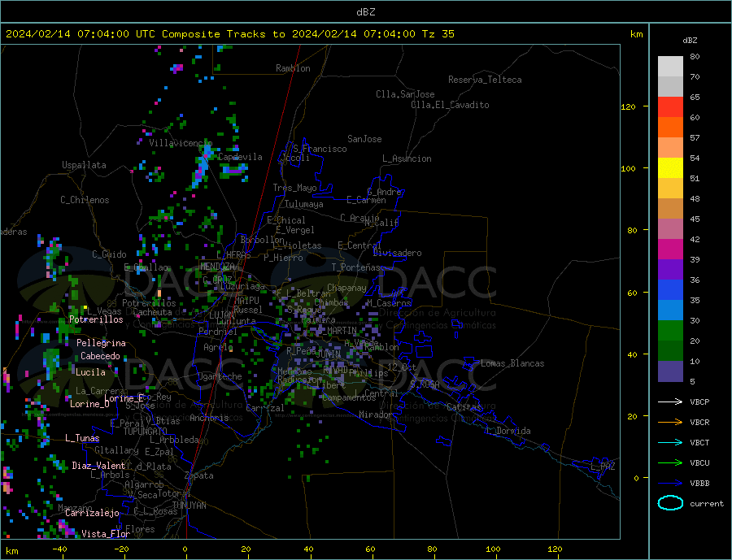The image size is (732, 560).
Task: Click the Capdevila map label
Action: (x=240, y=157)
